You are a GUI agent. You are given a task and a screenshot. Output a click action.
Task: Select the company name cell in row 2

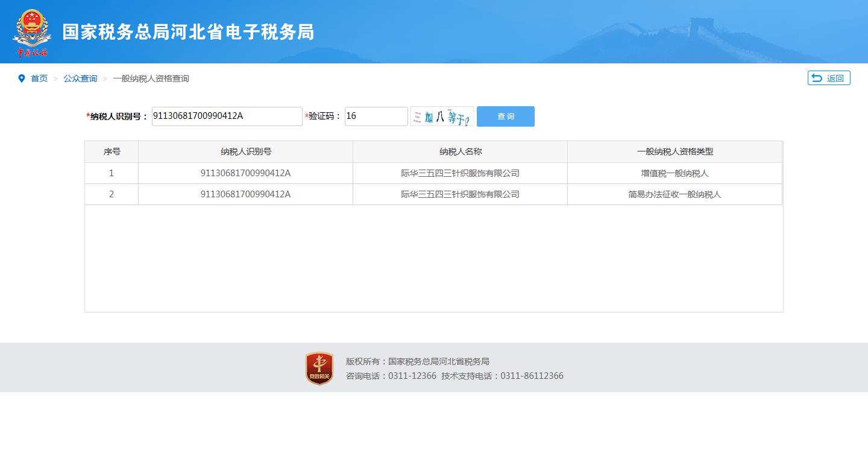[460, 194]
